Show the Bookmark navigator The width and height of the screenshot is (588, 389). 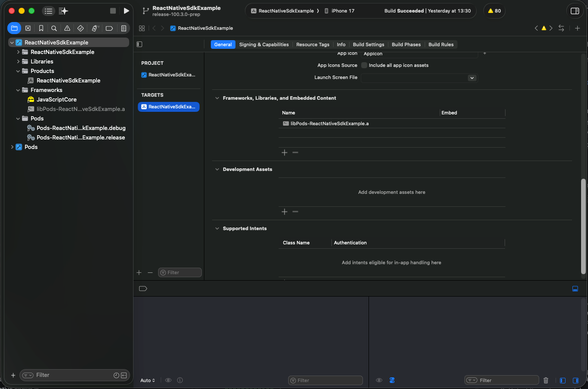(x=41, y=28)
